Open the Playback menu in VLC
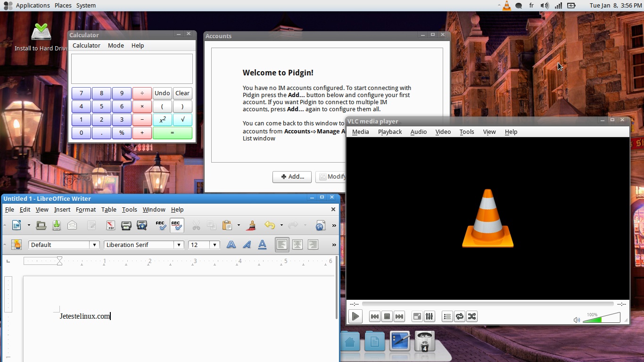Viewport: 644px width, 362px height. 390,132
